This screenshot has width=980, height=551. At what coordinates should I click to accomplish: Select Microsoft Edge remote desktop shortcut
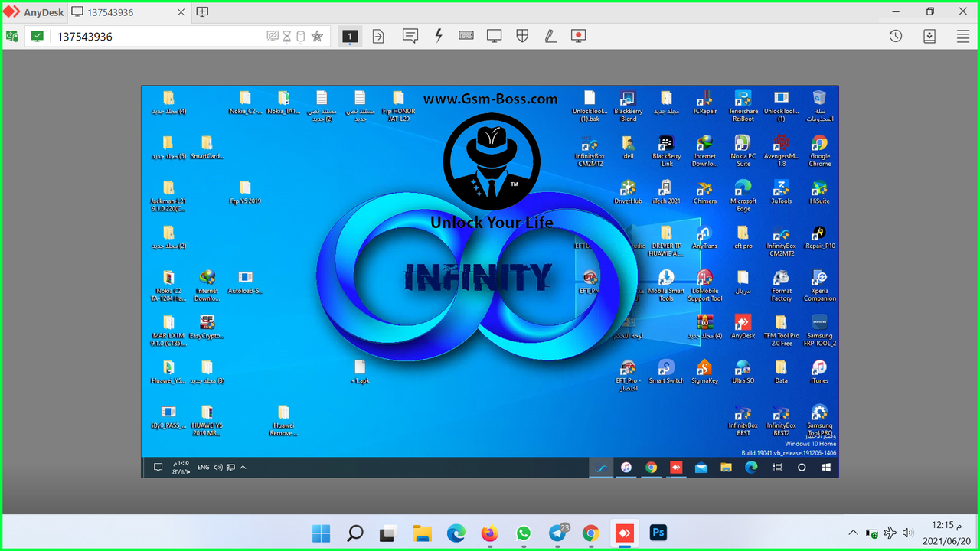743,196
